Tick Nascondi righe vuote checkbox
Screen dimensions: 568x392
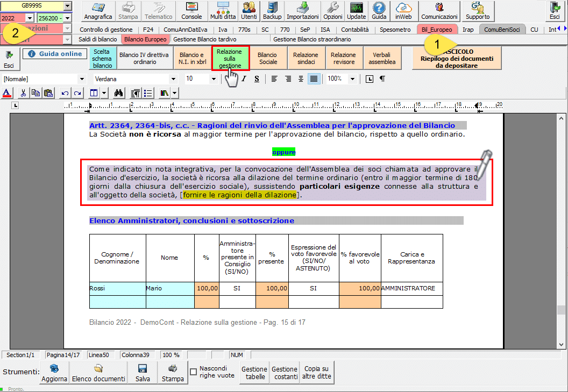pos(194,372)
